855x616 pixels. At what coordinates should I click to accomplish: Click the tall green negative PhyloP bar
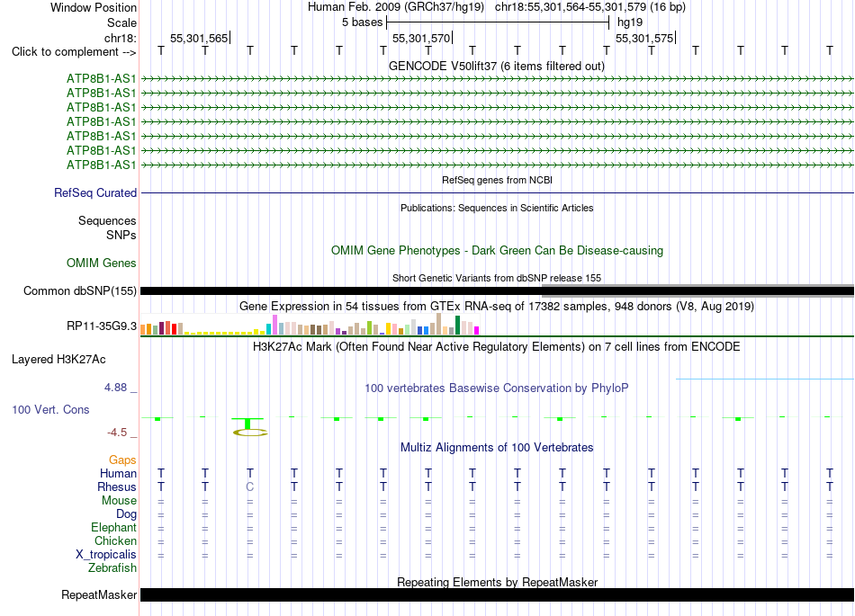coord(248,424)
